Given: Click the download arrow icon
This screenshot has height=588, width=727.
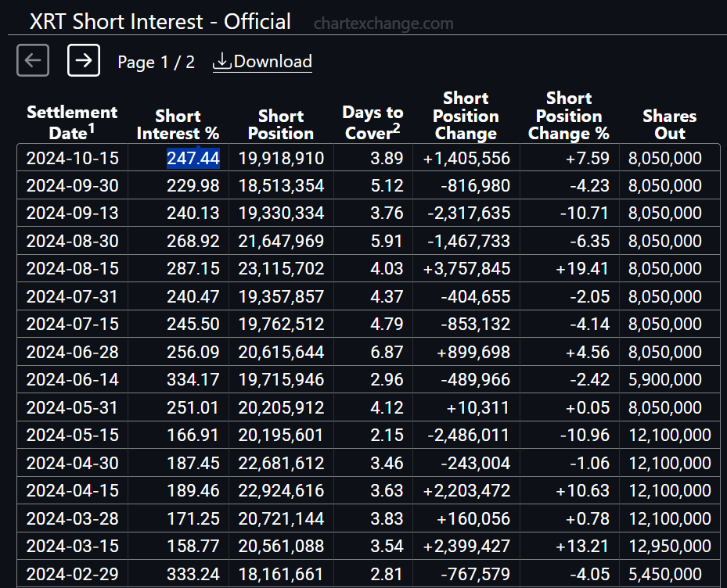Looking at the screenshot, I should [222, 62].
